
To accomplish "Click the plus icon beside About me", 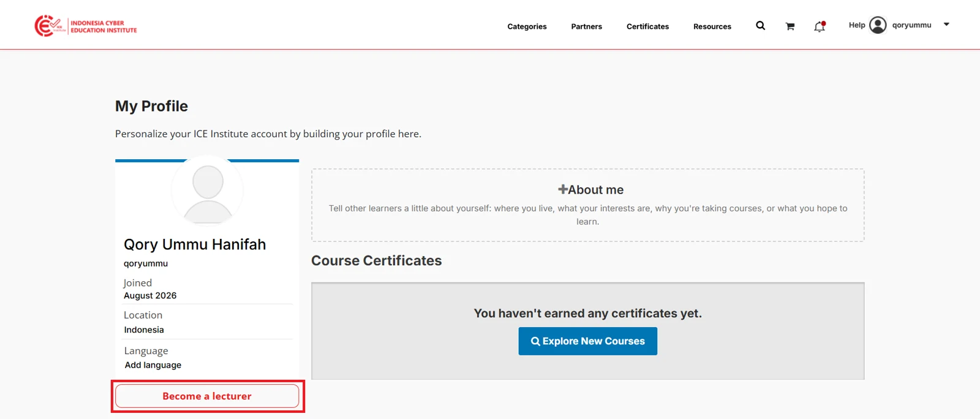I will [562, 189].
